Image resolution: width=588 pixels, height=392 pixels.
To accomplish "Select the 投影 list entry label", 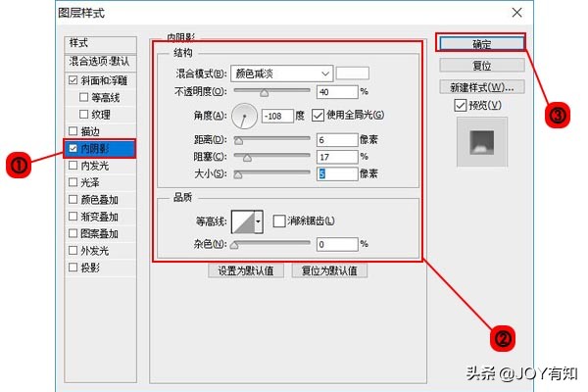I will (x=90, y=268).
